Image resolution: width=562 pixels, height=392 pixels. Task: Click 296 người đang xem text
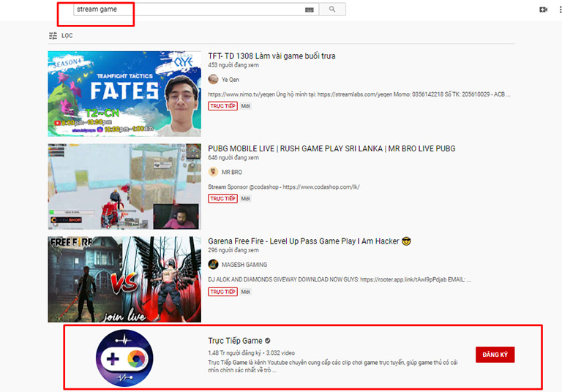tap(233, 250)
